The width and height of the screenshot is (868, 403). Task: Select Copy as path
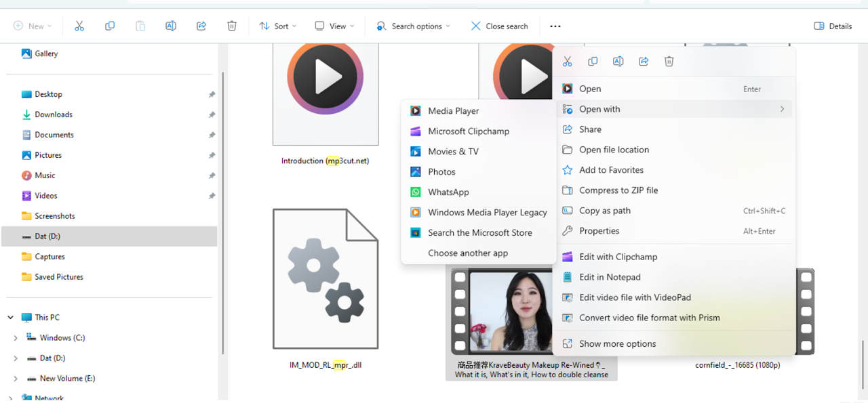[x=675, y=211]
